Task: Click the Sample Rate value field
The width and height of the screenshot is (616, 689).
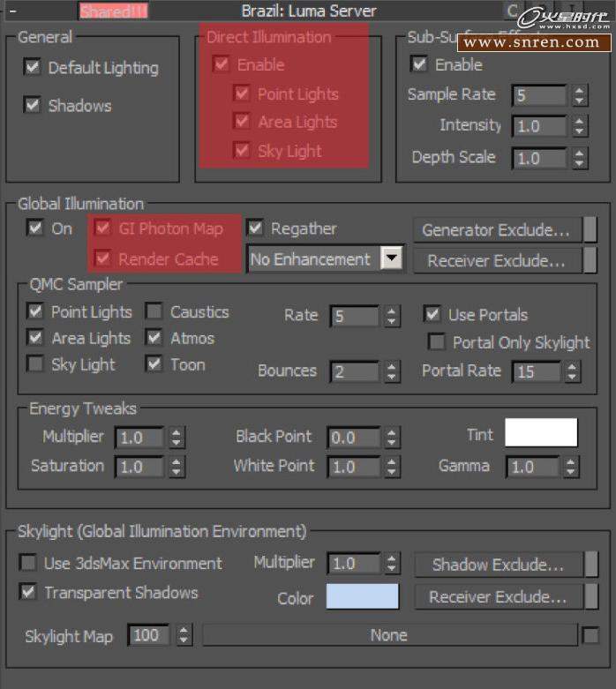Action: (x=540, y=95)
